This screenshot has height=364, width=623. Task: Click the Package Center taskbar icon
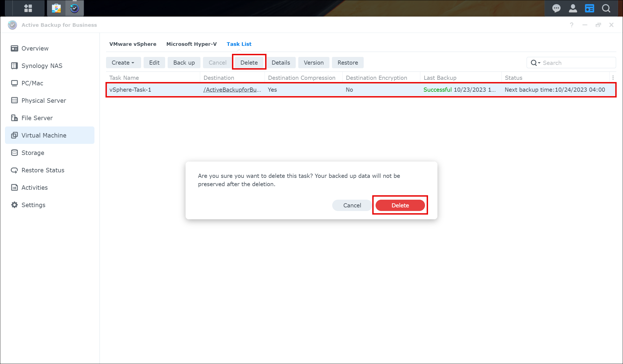tap(56, 8)
